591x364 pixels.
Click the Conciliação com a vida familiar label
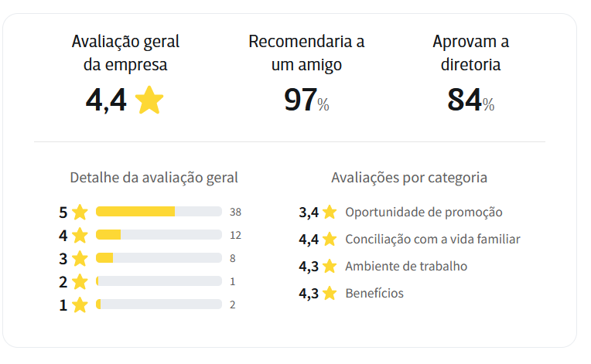pyautogui.click(x=432, y=240)
